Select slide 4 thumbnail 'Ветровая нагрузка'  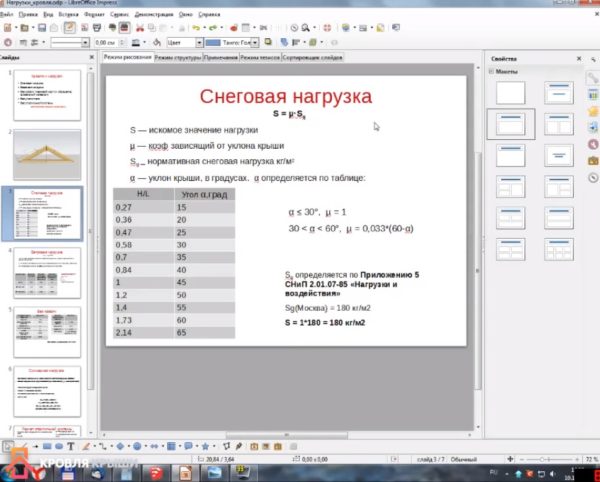(x=47, y=273)
